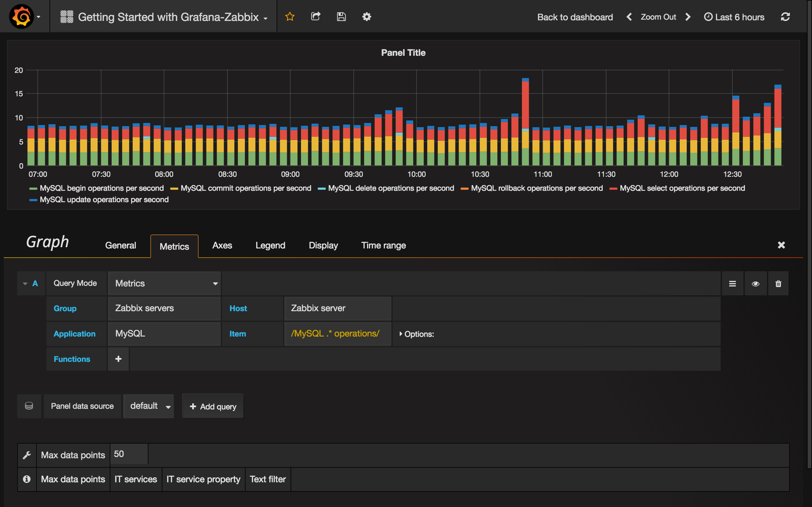Click the Add query button
This screenshot has height=507, width=812.
tap(213, 407)
